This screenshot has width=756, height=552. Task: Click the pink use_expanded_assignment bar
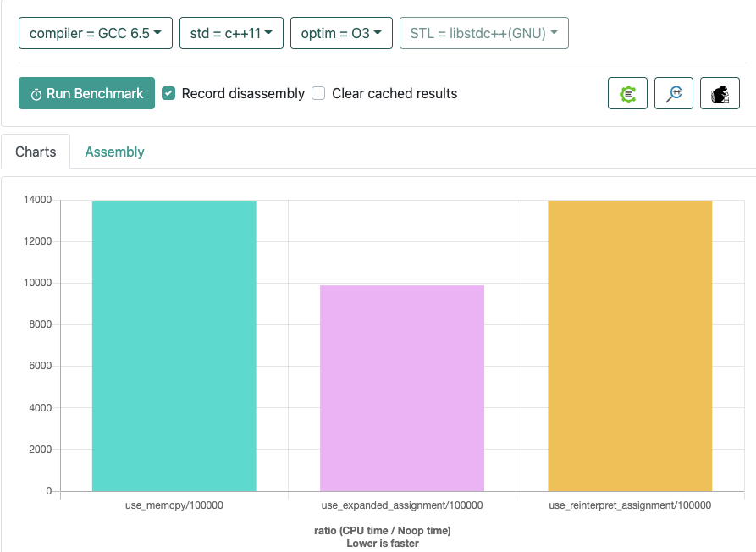pyautogui.click(x=402, y=388)
